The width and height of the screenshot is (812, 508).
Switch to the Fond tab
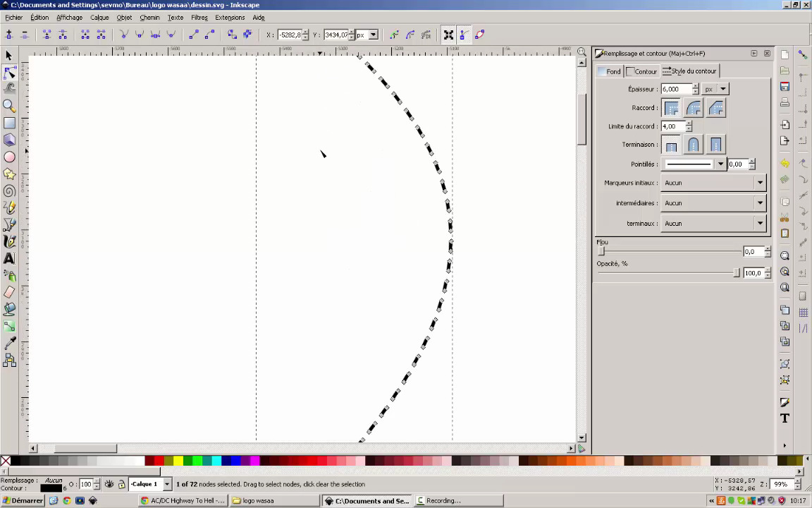click(x=610, y=71)
